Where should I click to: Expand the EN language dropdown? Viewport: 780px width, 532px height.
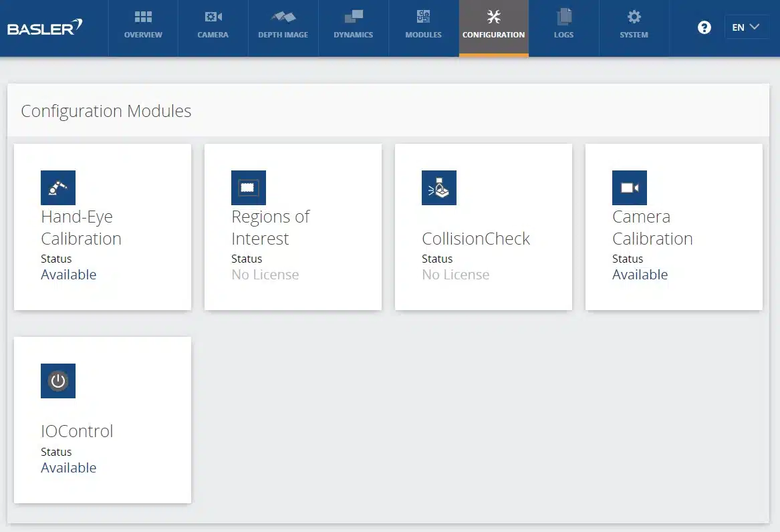pyautogui.click(x=746, y=27)
